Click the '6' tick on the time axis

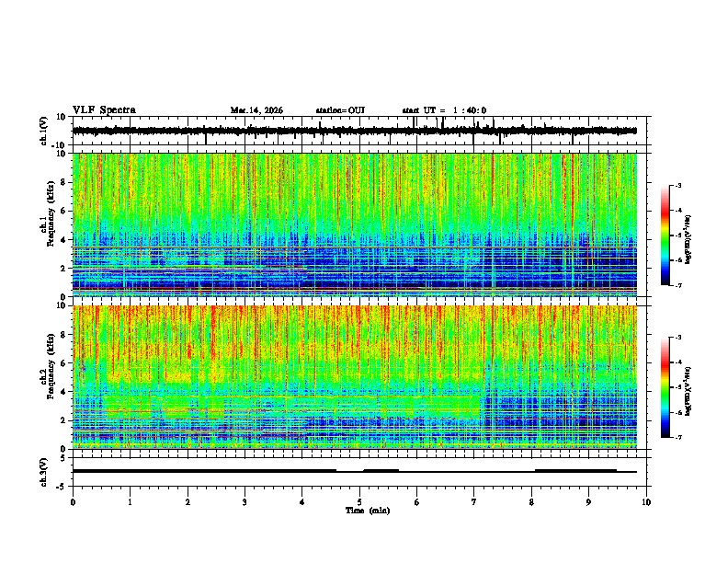417,502
